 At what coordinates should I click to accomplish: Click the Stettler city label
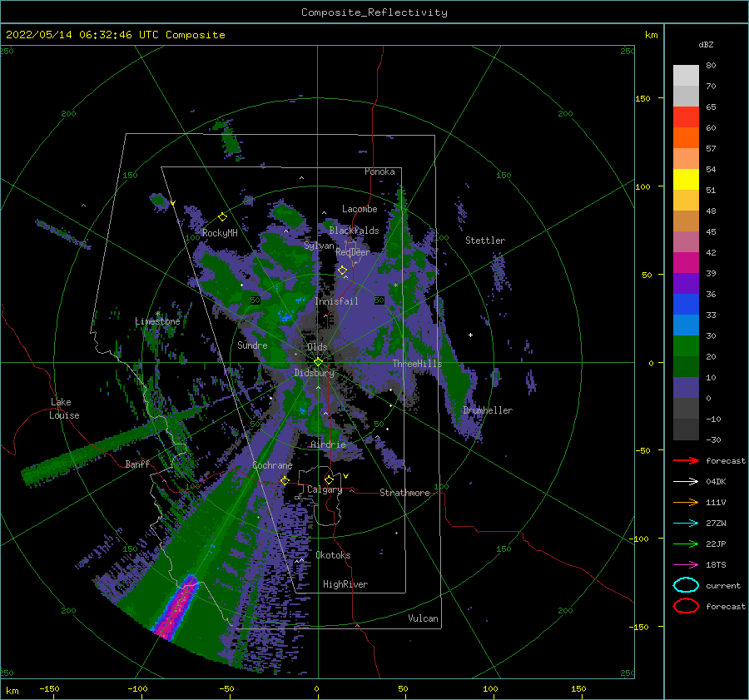[x=485, y=241]
